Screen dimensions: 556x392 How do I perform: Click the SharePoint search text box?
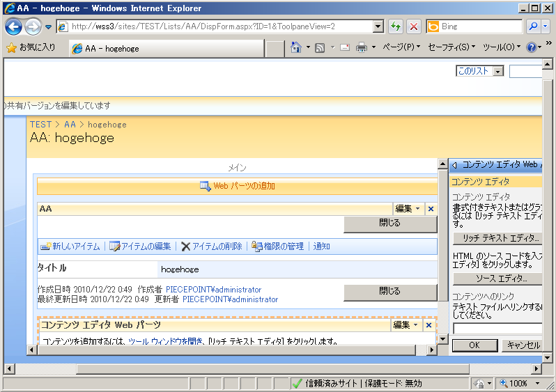(526, 71)
